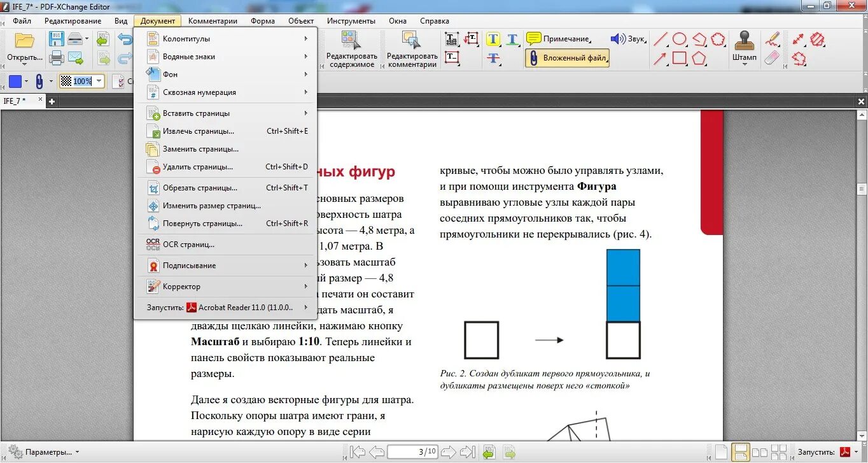This screenshot has height=463, width=868.
Task: Toggle continuous page layout
Action: (x=740, y=452)
